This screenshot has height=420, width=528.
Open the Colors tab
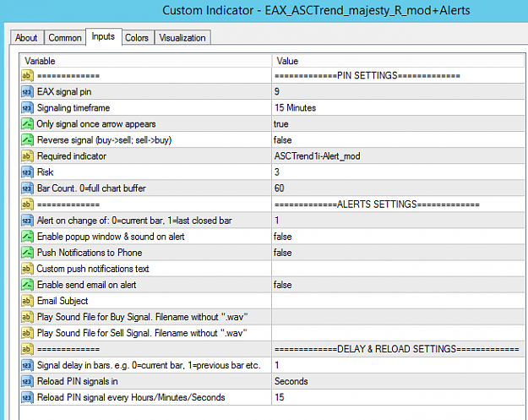(x=137, y=38)
